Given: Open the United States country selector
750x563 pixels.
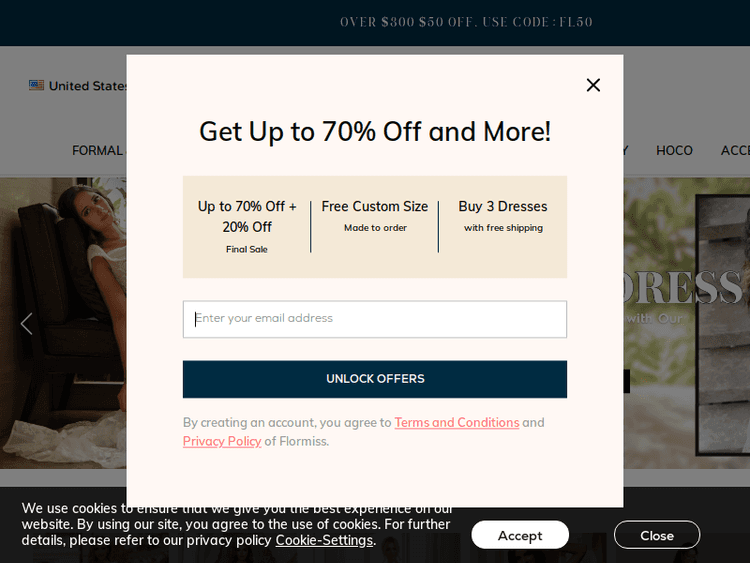Looking at the screenshot, I should click(x=78, y=86).
